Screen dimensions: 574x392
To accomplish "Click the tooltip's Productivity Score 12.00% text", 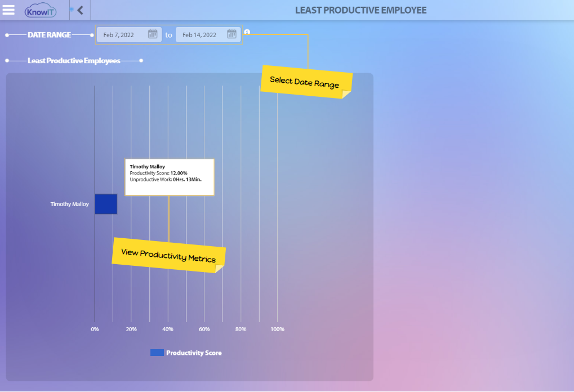I will pyautogui.click(x=158, y=173).
